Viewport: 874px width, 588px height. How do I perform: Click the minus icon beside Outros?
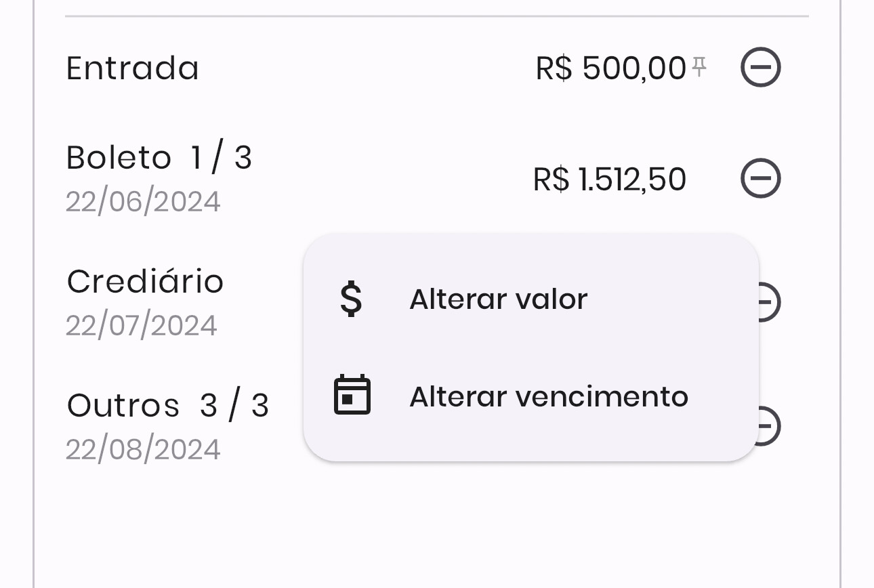pos(770,426)
